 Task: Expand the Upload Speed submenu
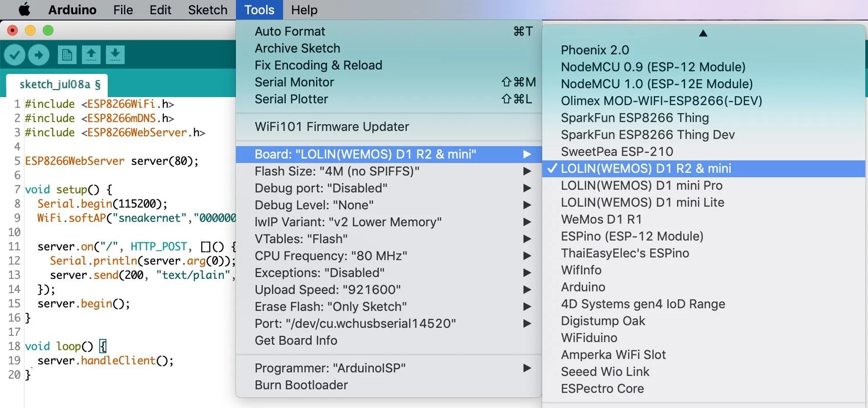pos(389,290)
